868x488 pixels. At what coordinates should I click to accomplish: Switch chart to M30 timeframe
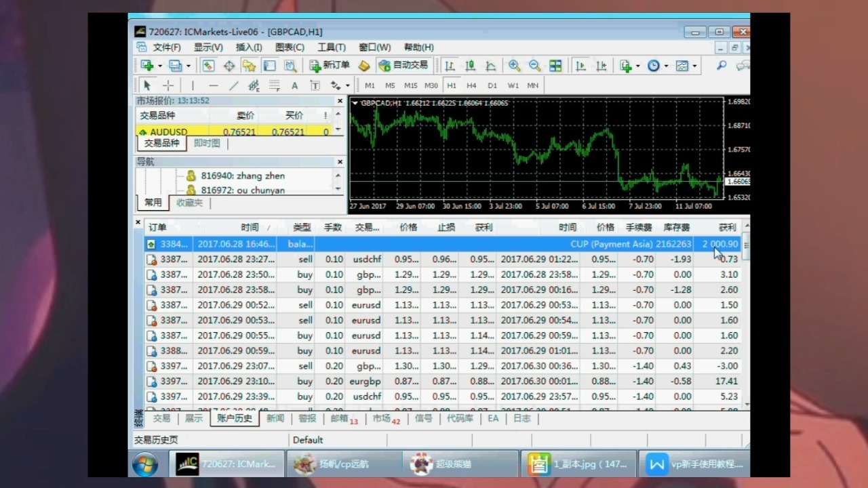pyautogui.click(x=431, y=85)
